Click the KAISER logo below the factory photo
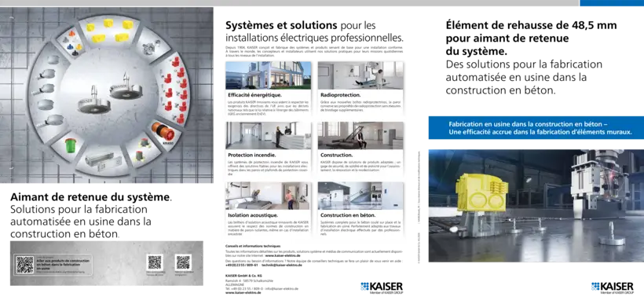The height and width of the screenshot is (304, 644). click(613, 288)
